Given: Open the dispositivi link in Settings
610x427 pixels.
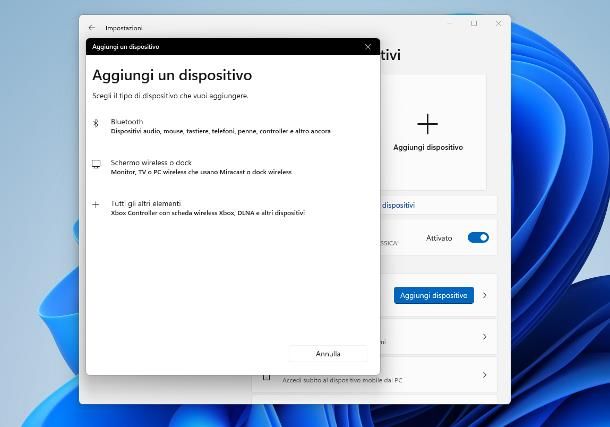Looking at the screenshot, I should pyautogui.click(x=398, y=205).
